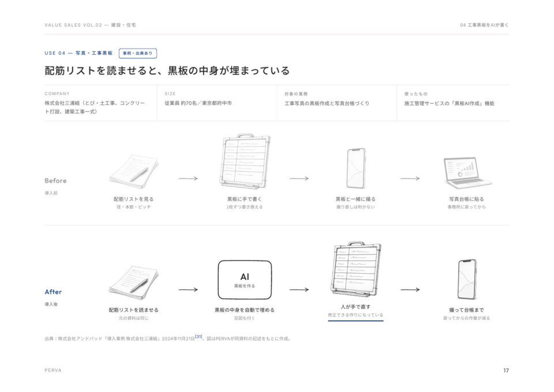Image resolution: width=554 pixels, height=392 pixels.
Task: Click the After blackboard illustration
Action: pyautogui.click(x=356, y=270)
